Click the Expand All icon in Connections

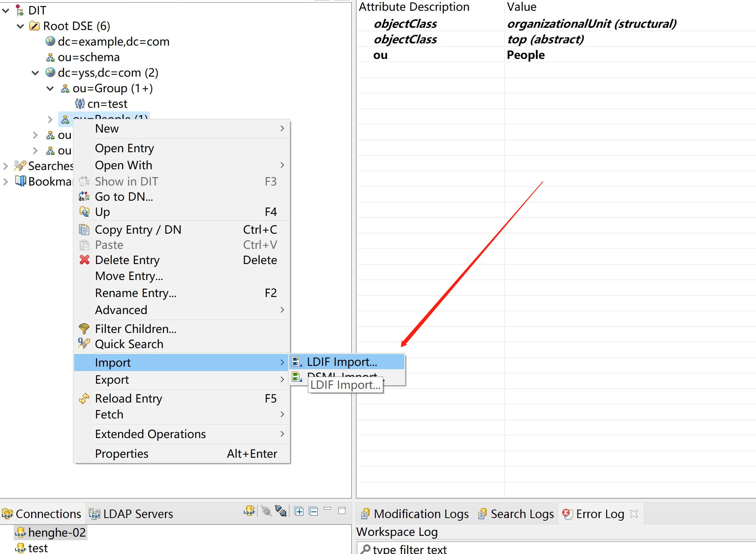point(299,511)
